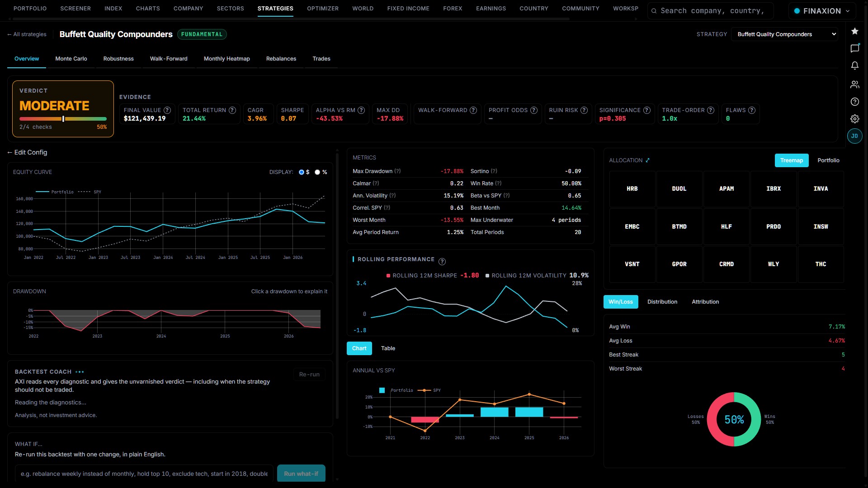Open the users community icon in sidebar
Image resolution: width=868 pixels, height=488 pixels.
click(x=854, y=84)
